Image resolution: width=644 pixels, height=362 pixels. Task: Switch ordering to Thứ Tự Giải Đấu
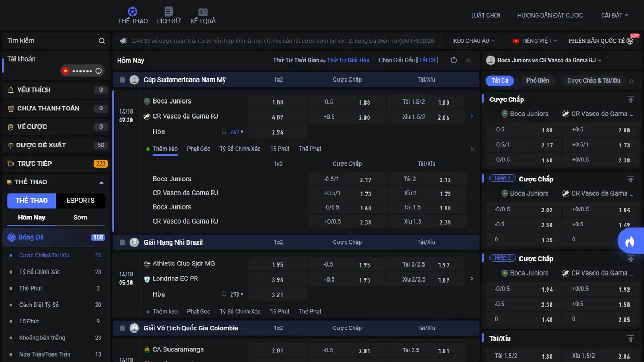pyautogui.click(x=348, y=61)
